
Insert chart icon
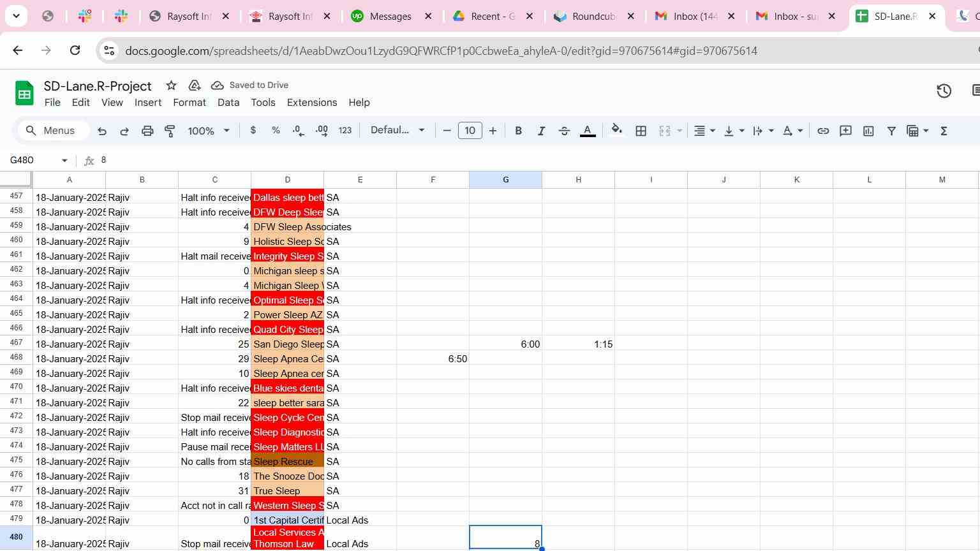tap(868, 131)
